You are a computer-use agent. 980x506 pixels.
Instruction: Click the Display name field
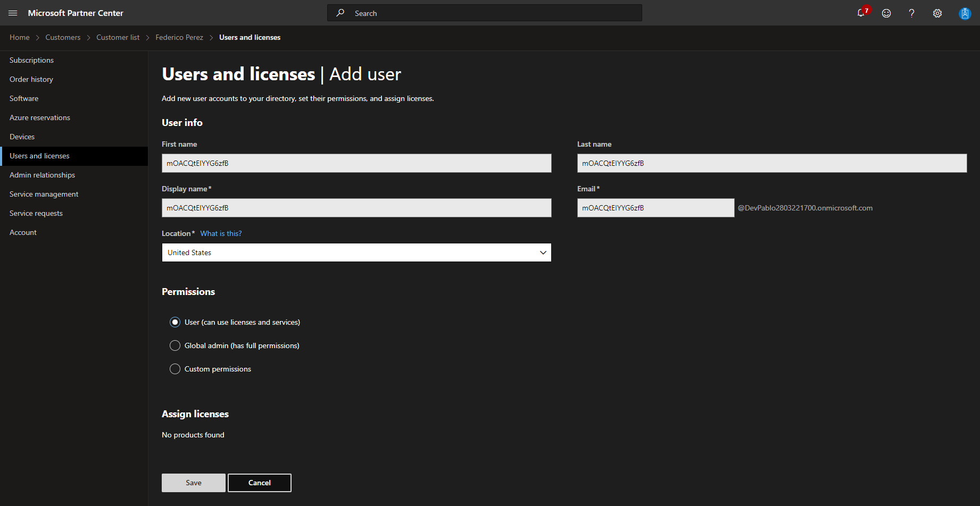pos(356,208)
